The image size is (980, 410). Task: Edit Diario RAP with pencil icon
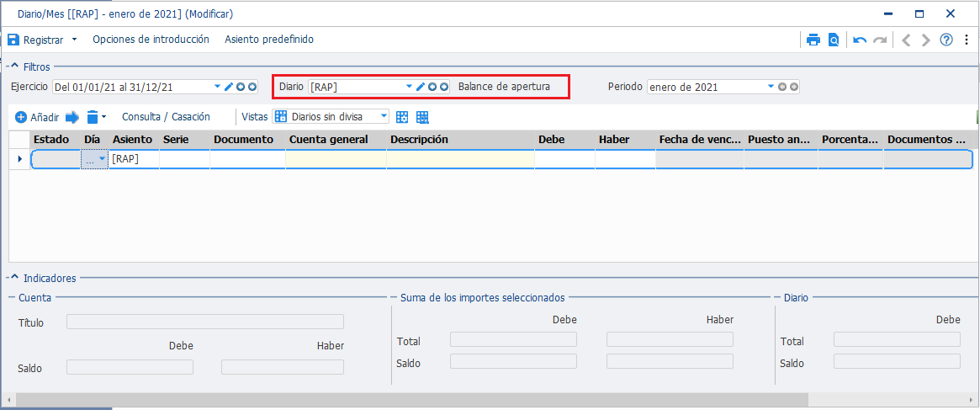(x=421, y=87)
